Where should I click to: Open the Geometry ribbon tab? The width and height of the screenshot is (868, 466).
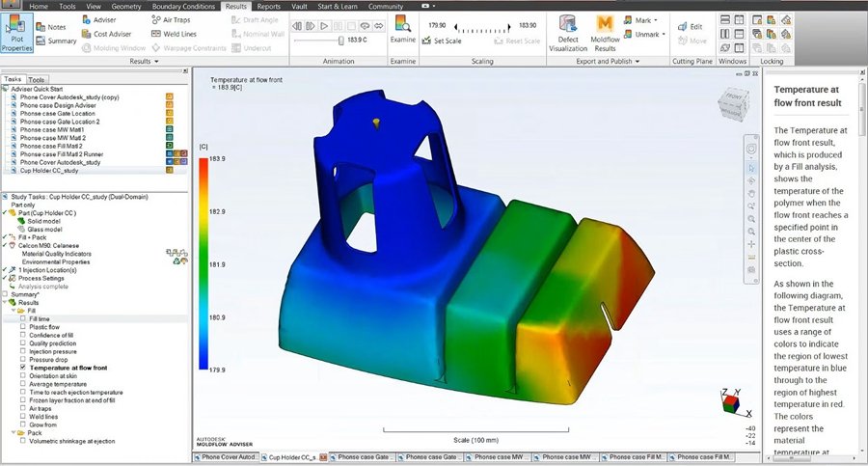[x=125, y=6]
